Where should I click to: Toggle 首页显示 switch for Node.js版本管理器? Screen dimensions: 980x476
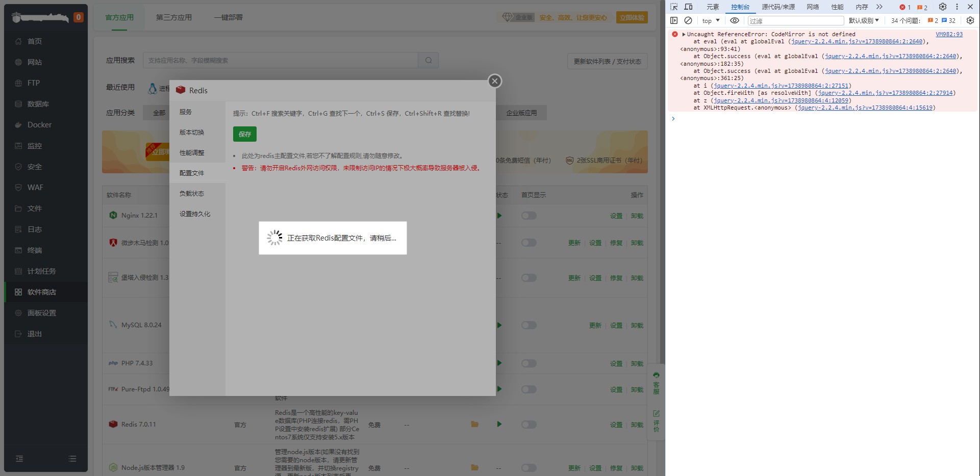(529, 468)
